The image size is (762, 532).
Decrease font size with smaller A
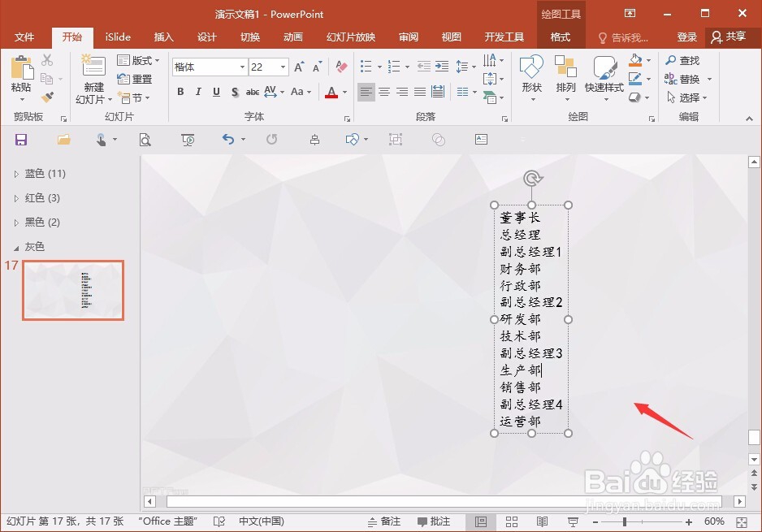(x=317, y=67)
